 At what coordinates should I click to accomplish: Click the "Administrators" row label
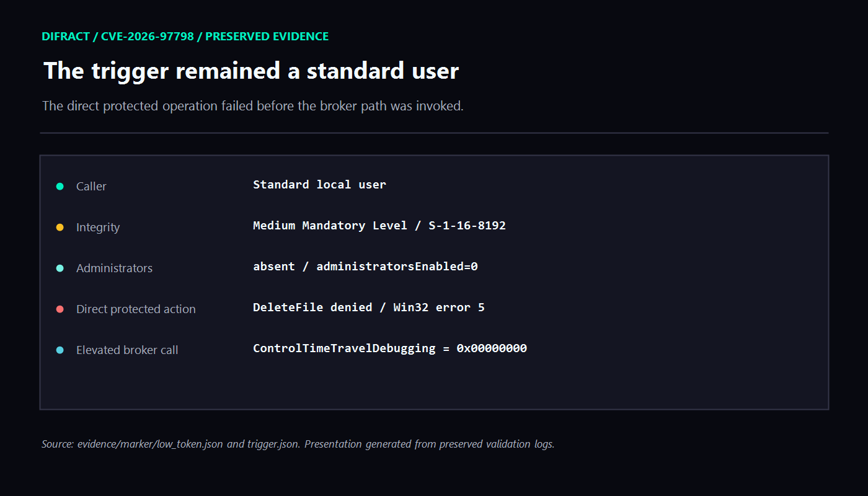tap(114, 268)
